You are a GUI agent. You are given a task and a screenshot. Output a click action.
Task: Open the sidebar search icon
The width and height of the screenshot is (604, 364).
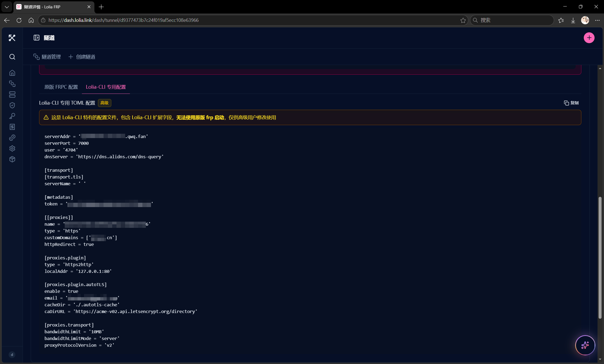pyautogui.click(x=12, y=57)
